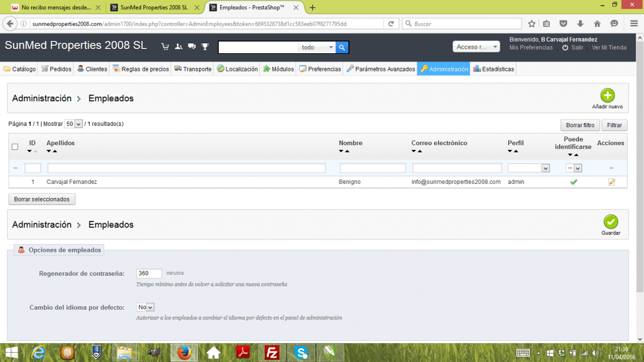Open File Explorer folder in taskbar
The image size is (644, 362).
tap(125, 353)
